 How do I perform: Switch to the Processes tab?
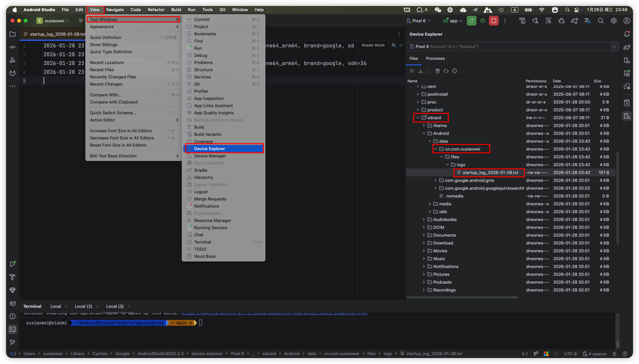[435, 58]
